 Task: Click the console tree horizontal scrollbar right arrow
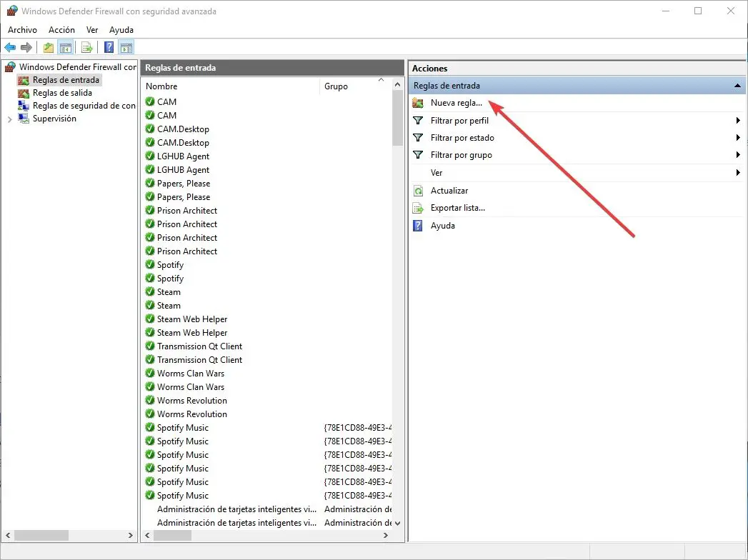[131, 536]
